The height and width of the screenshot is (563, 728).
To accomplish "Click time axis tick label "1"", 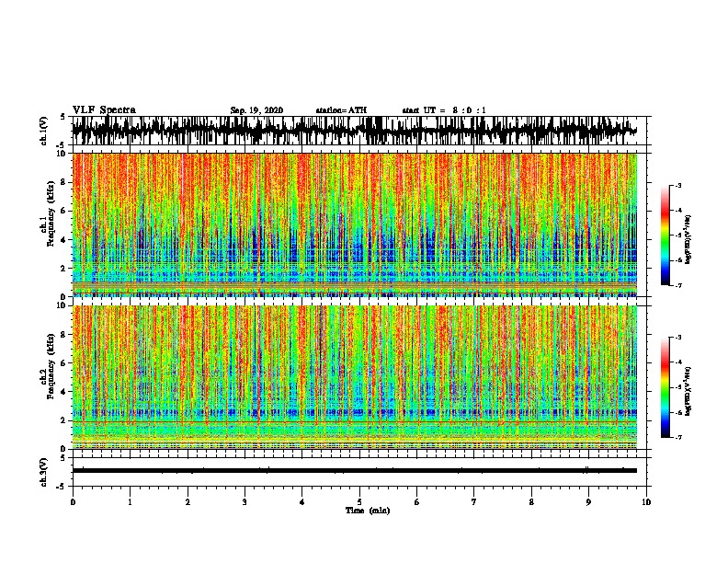I will click(130, 502).
